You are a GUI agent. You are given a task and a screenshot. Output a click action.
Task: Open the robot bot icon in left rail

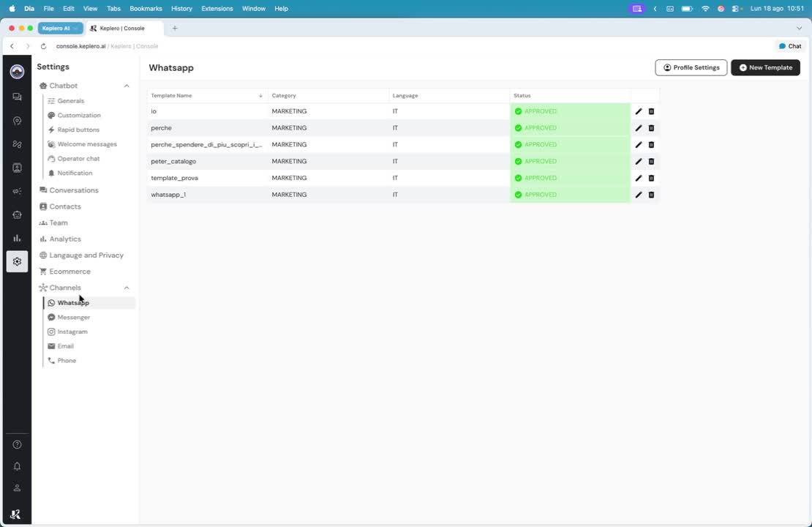click(x=17, y=214)
